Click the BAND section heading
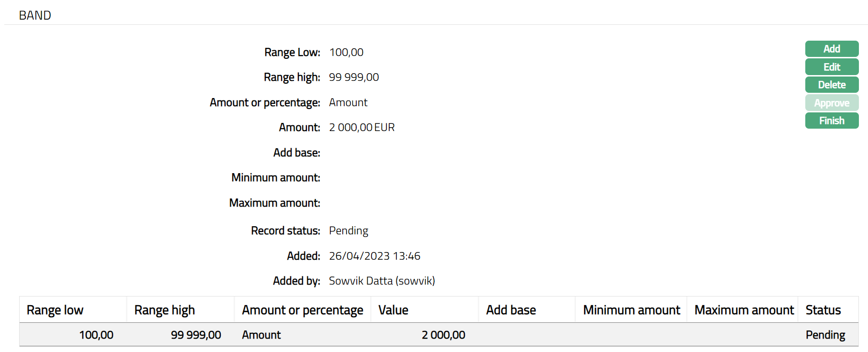 coord(35,15)
